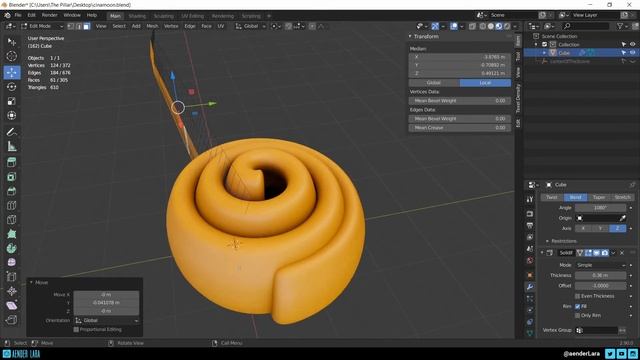Choose the Measure tool
640x360 pixels.
coord(12,146)
